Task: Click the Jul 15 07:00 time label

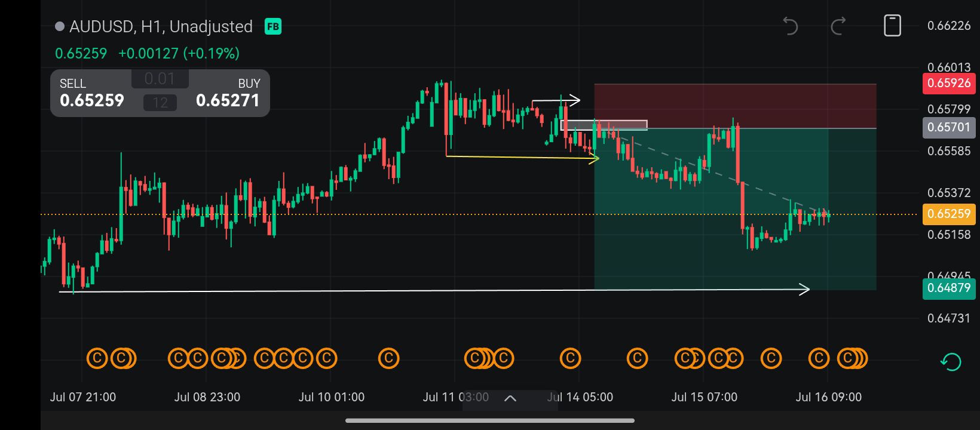Action: [x=705, y=397]
